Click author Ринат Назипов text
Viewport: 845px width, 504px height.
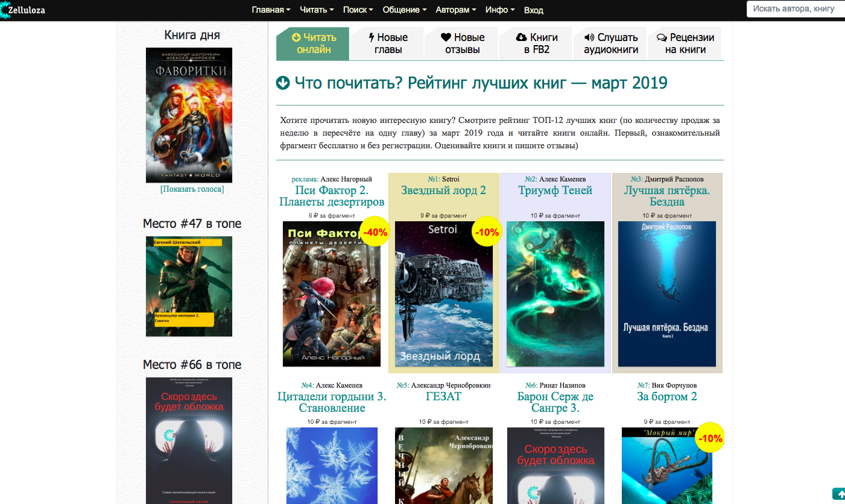(562, 385)
